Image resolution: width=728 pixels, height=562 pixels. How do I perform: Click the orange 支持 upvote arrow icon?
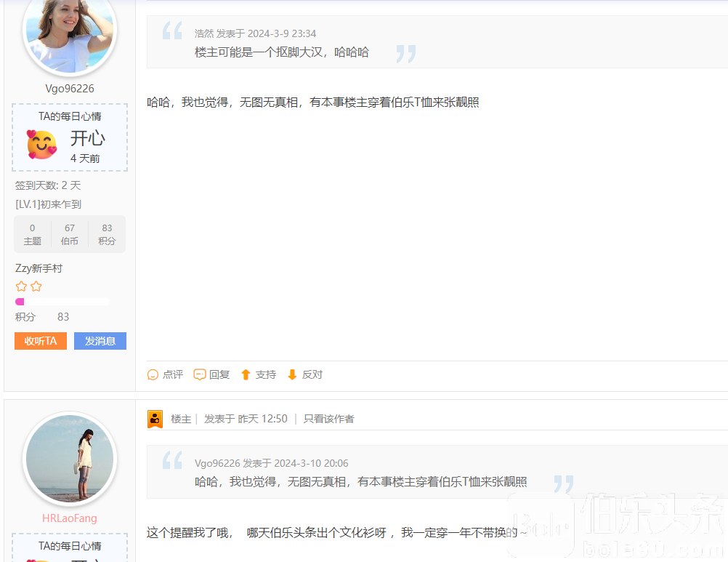pyautogui.click(x=246, y=374)
